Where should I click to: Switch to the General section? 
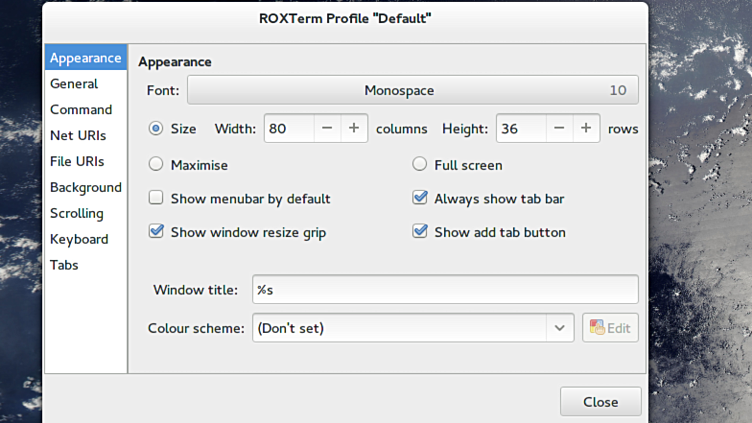point(74,84)
